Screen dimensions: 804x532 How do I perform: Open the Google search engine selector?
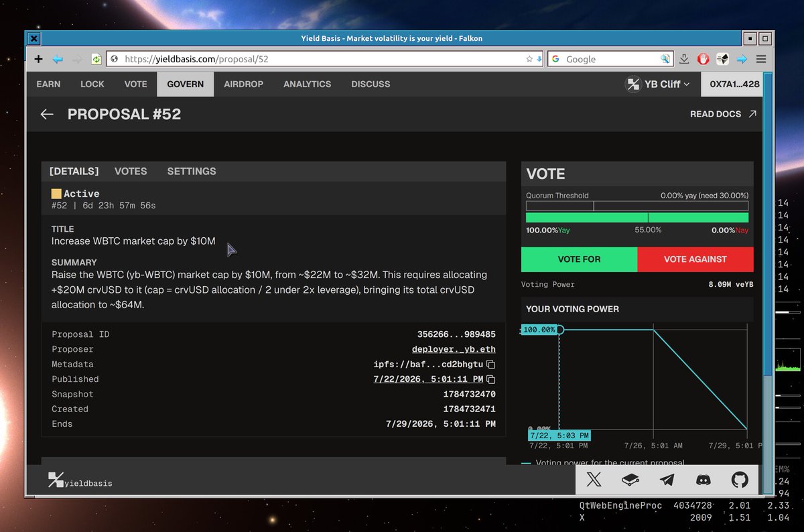pyautogui.click(x=556, y=59)
